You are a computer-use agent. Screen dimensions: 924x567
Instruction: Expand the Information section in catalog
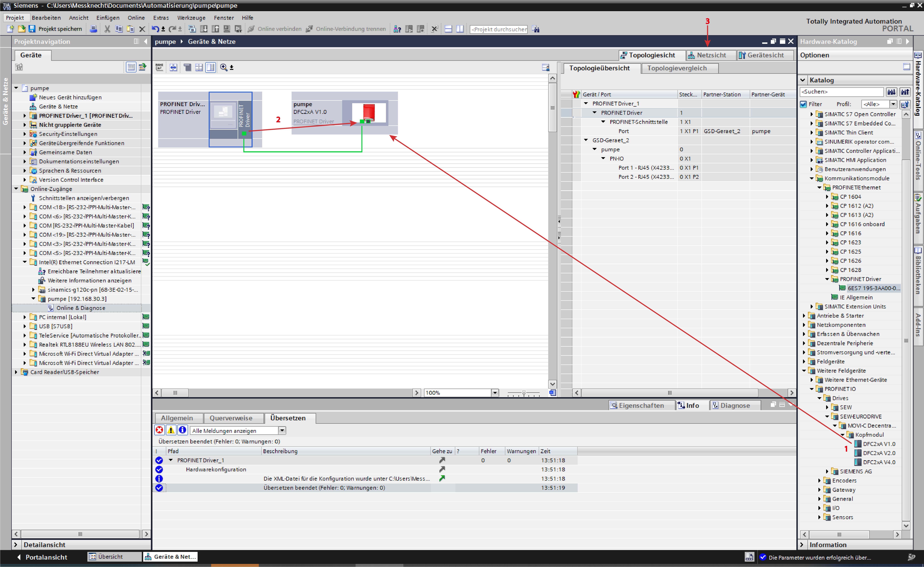coord(802,544)
